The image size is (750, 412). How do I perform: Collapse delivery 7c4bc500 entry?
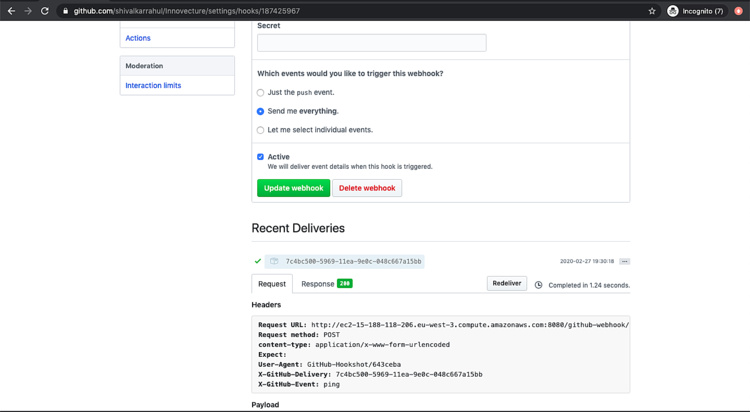pos(353,261)
